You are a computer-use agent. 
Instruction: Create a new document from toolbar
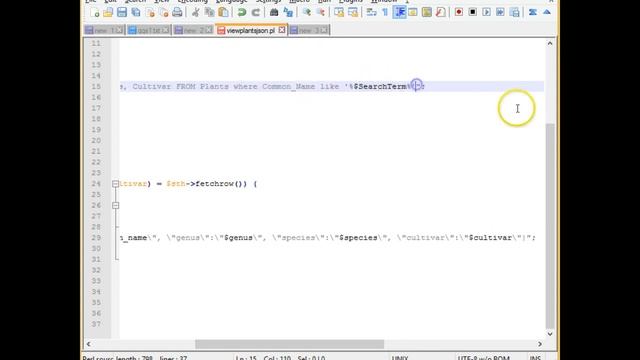pyautogui.click(x=95, y=12)
